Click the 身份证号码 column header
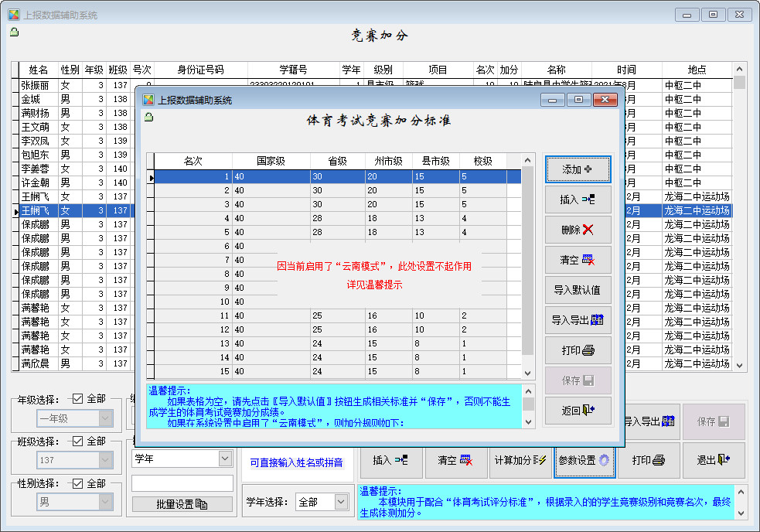760x532 pixels. pos(201,70)
